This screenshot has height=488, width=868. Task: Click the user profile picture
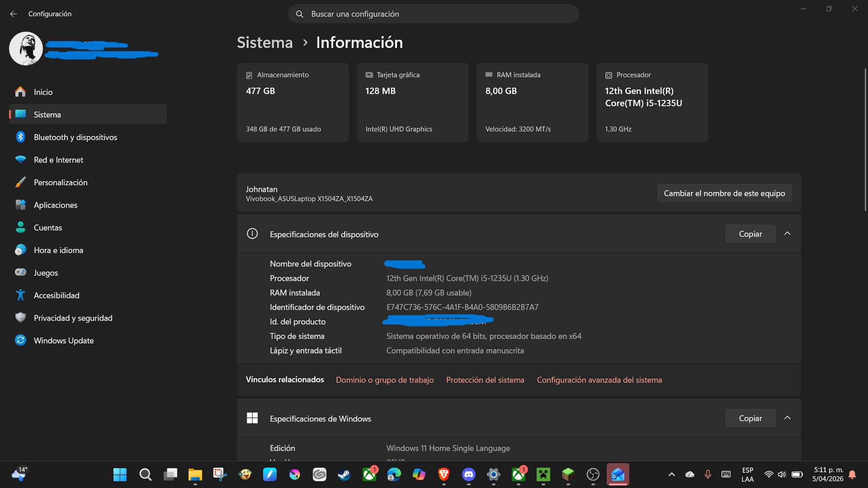[26, 48]
